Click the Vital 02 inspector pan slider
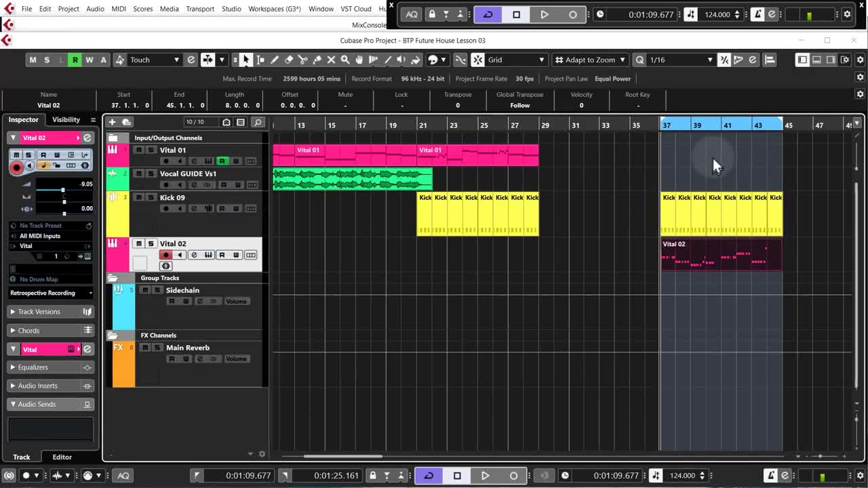 click(64, 201)
